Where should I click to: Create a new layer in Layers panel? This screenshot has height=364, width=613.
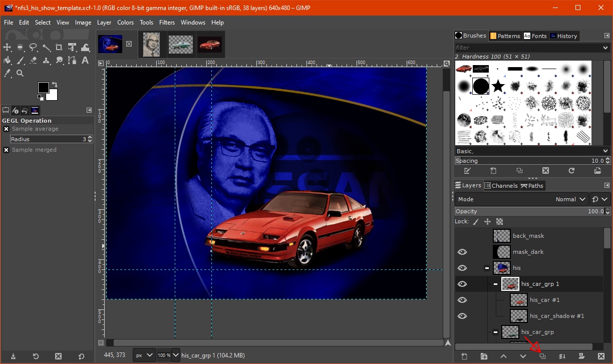(x=464, y=356)
